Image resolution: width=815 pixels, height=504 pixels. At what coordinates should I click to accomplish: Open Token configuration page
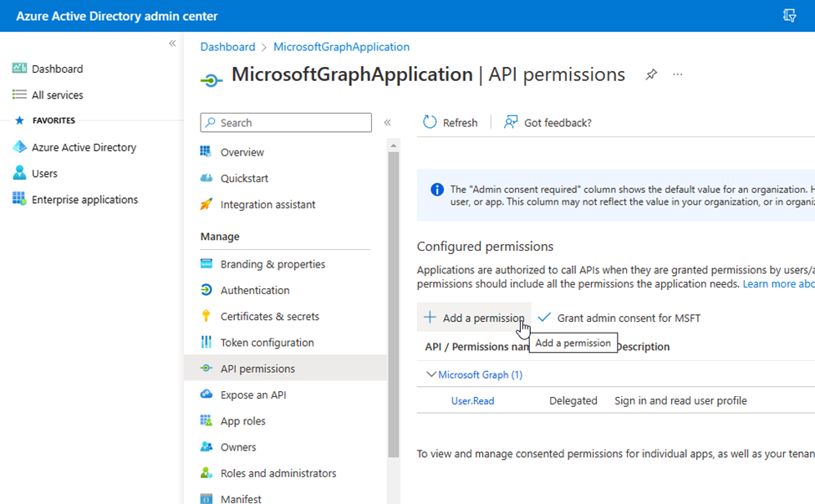pos(267,343)
